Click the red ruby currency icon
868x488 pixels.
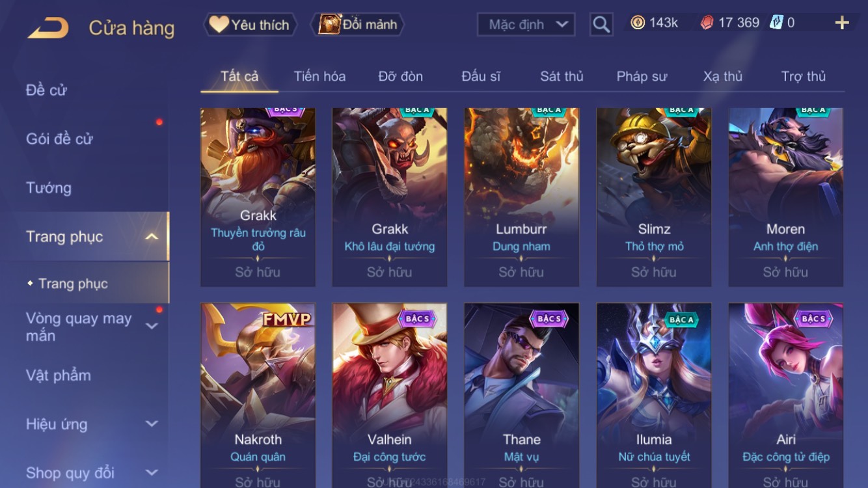point(707,23)
